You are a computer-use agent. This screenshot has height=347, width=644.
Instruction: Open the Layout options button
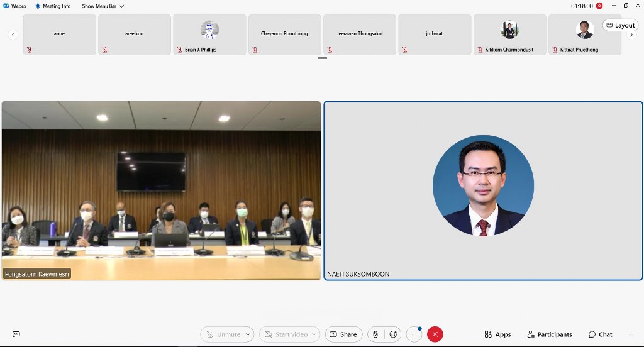pyautogui.click(x=620, y=25)
